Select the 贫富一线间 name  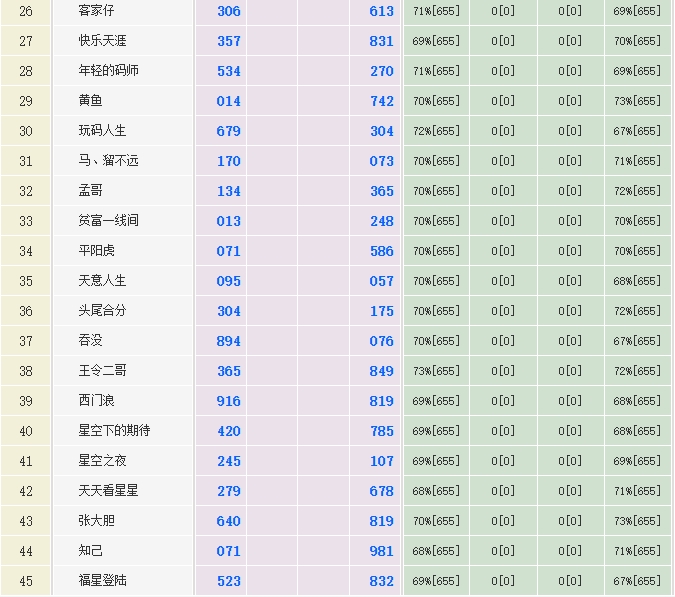108,221
